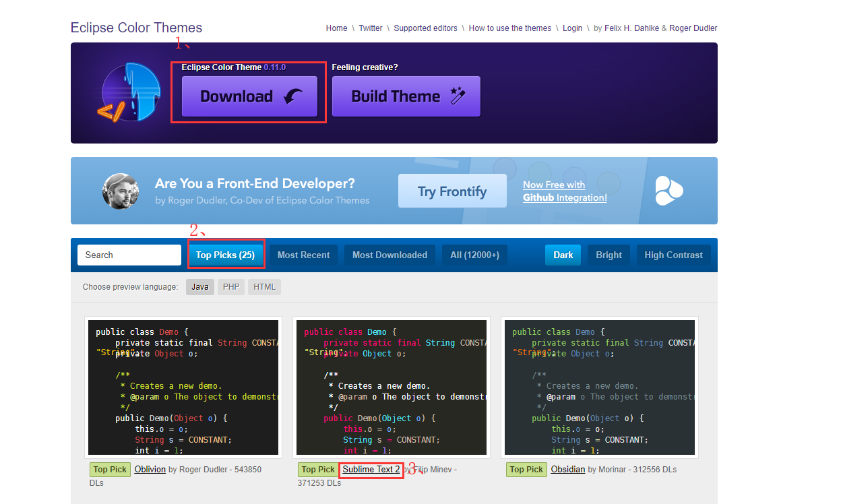This screenshot has width=841, height=504.
Task: Choose Java as preview language
Action: pyautogui.click(x=200, y=287)
